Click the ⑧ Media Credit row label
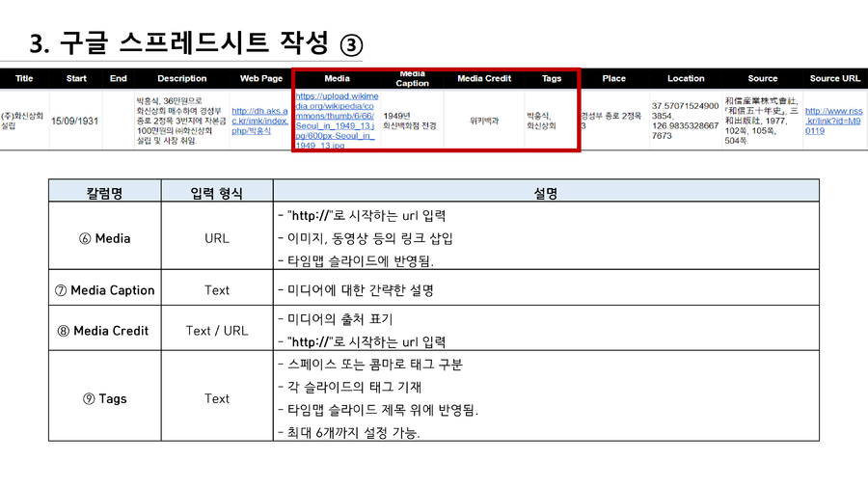Image resolution: width=868 pixels, height=488 pixels. [x=103, y=330]
